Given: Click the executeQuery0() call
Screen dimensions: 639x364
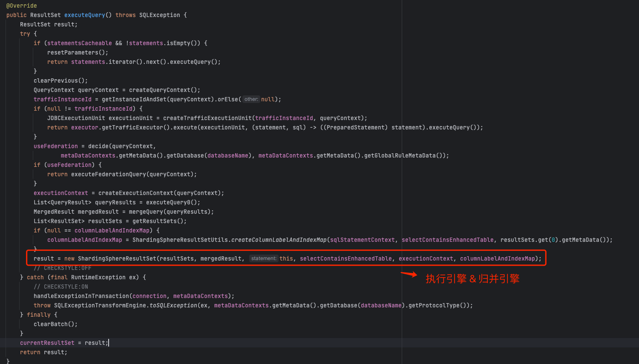Looking at the screenshot, I should (x=172, y=202).
